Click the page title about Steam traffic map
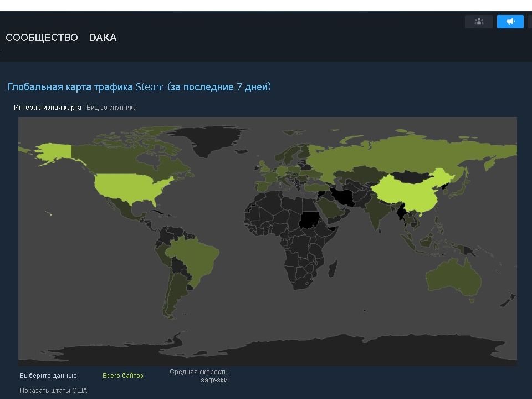The height and width of the screenshot is (399, 532). click(139, 87)
